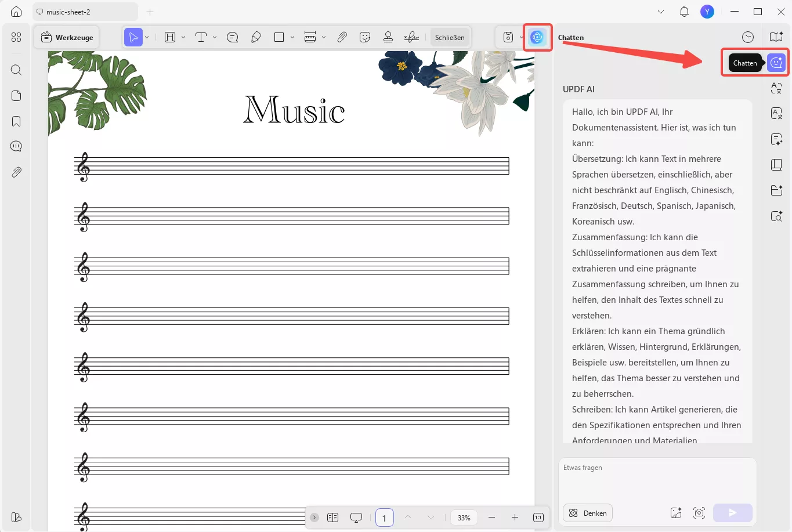Screen dimensions: 792x532
Task: Open the Comment tool
Action: [x=232, y=37]
